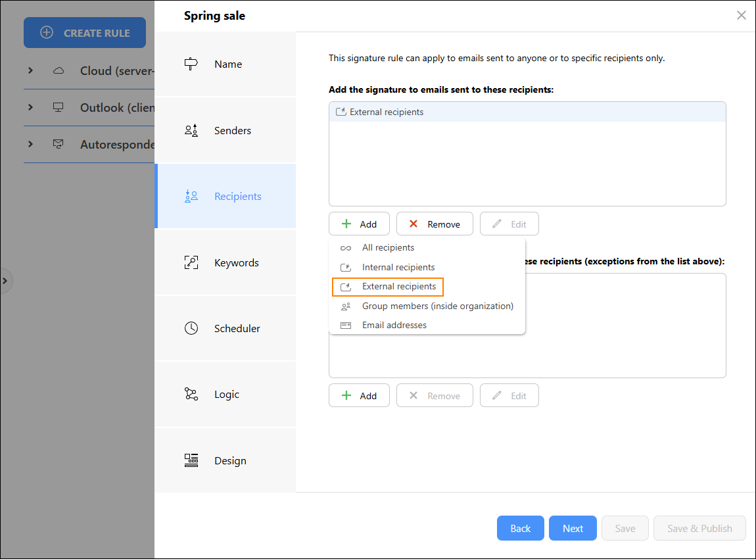
Task: Click the Internal recipients arrow icon
Action: pyautogui.click(x=346, y=267)
